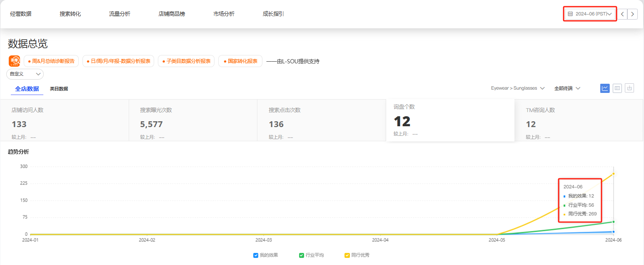Toggle 同行优秀 legend checkbox
644x265 pixels.
(347, 255)
